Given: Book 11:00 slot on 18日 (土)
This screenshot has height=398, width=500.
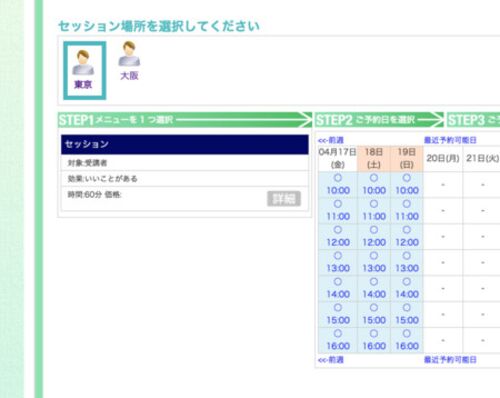Looking at the screenshot, I should [374, 211].
